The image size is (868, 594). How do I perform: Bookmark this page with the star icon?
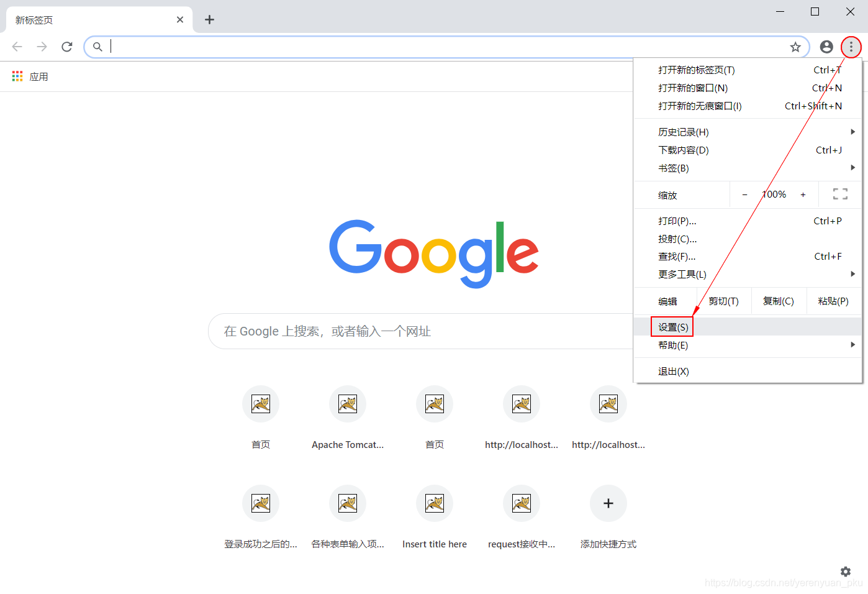click(x=795, y=47)
